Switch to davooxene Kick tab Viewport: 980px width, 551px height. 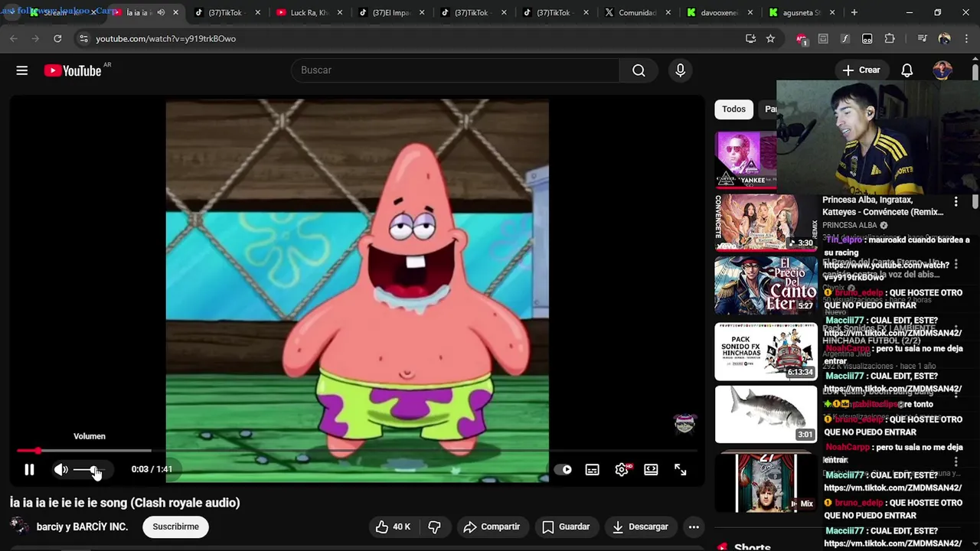(720, 12)
